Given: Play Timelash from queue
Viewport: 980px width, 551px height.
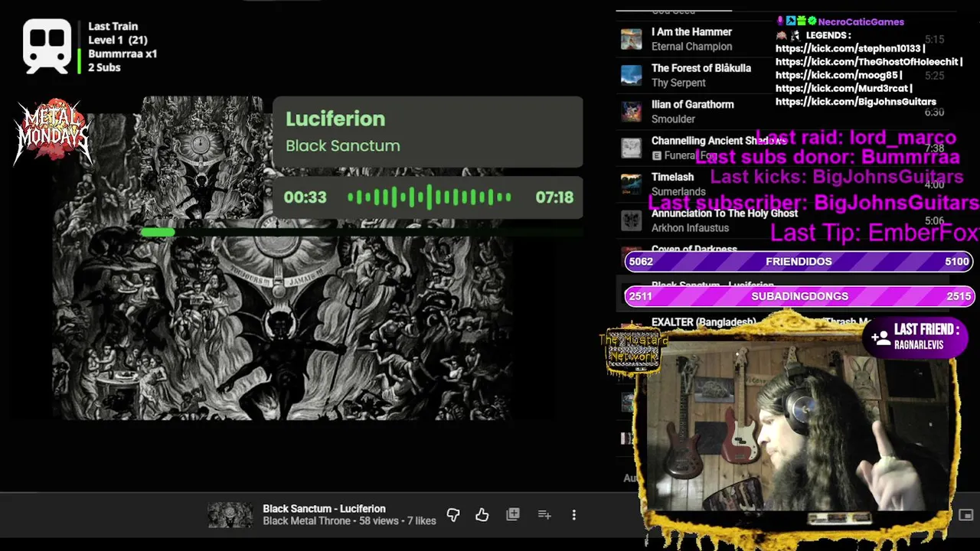Looking at the screenshot, I should click(672, 177).
